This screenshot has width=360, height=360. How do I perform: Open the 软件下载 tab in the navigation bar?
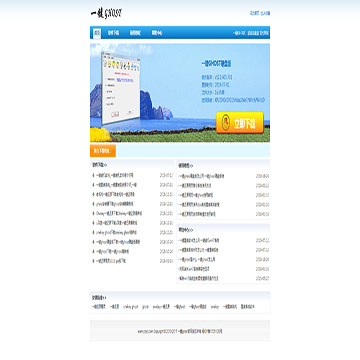[113, 33]
